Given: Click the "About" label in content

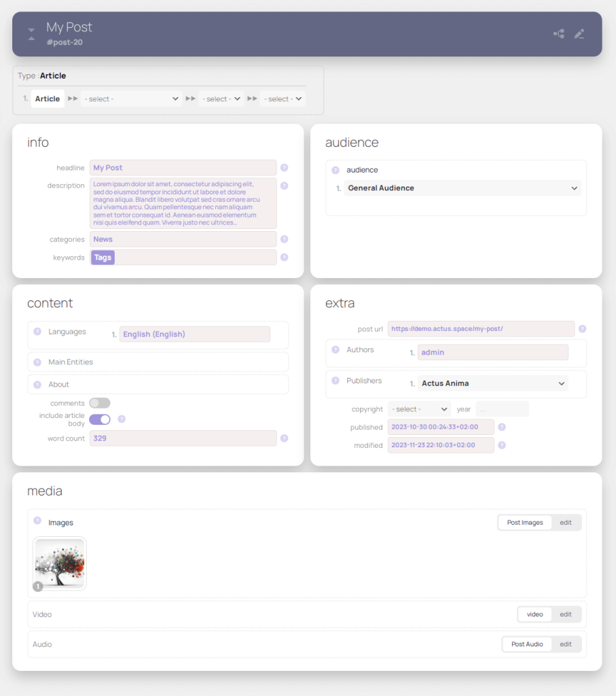Looking at the screenshot, I should (58, 385).
